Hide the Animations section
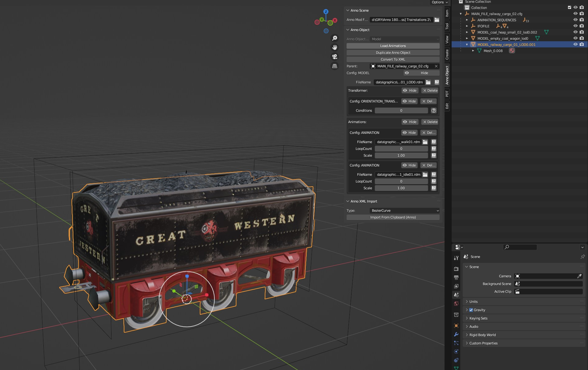 click(x=409, y=122)
